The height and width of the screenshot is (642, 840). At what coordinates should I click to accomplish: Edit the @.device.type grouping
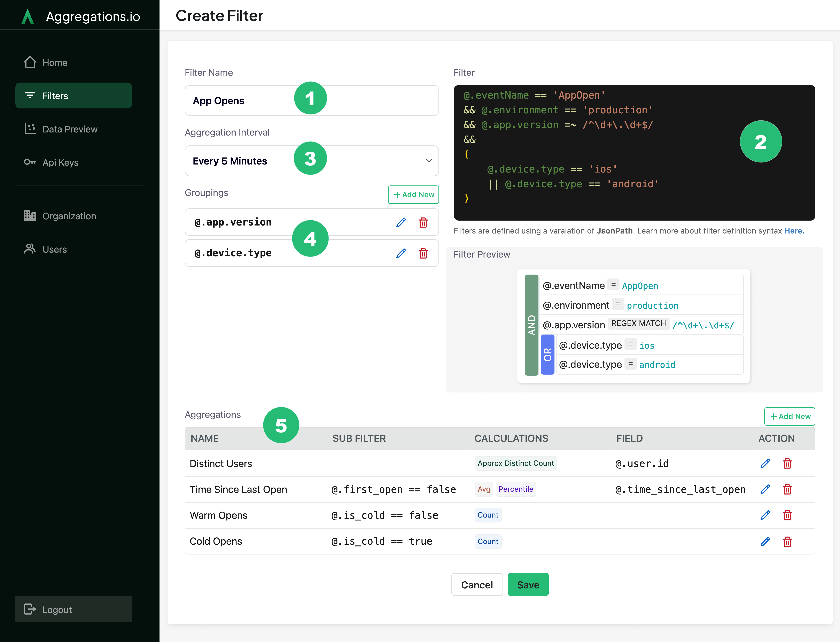click(401, 253)
